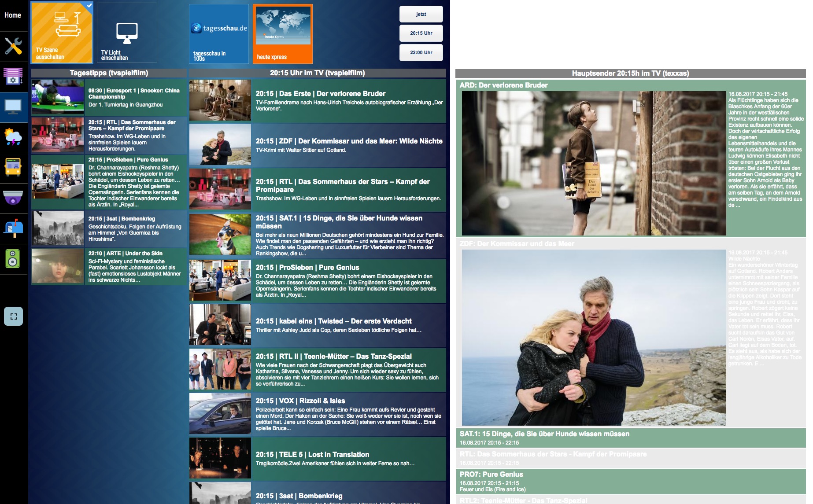
Task: Select RTL II Teenie-Mütter title
Action: tap(333, 357)
